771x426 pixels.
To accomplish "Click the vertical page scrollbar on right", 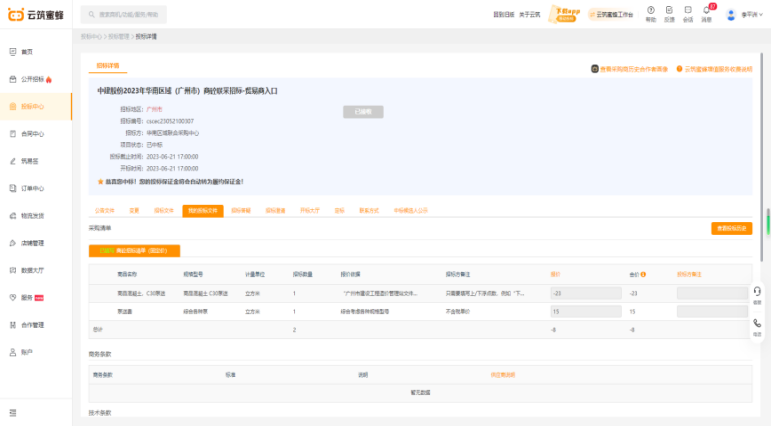I will pos(767,221).
